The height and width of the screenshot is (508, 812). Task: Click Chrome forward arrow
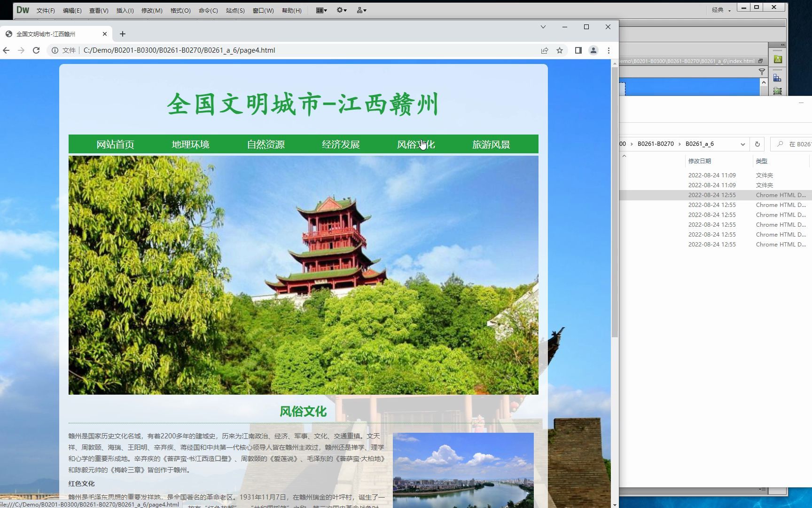(x=21, y=50)
